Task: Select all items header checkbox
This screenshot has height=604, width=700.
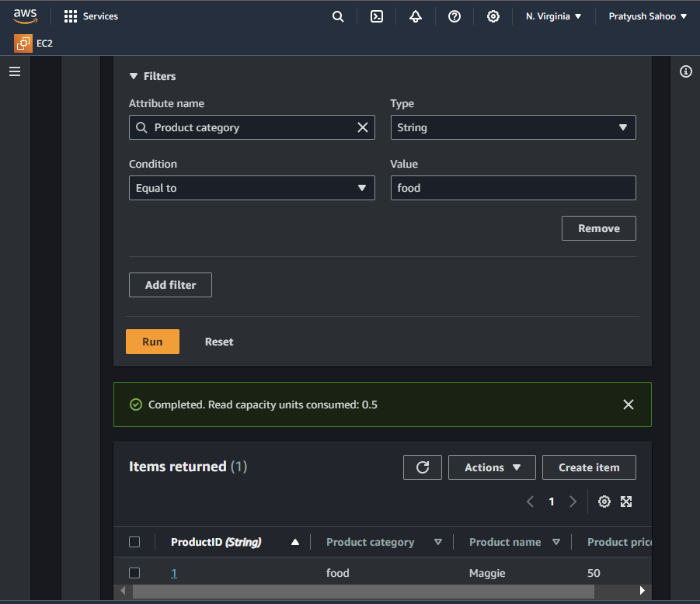Action: coord(134,542)
